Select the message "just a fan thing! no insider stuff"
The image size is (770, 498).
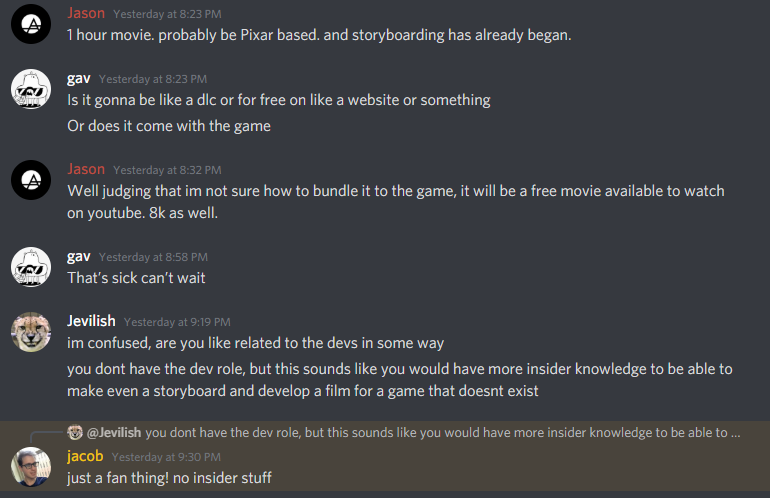click(169, 478)
